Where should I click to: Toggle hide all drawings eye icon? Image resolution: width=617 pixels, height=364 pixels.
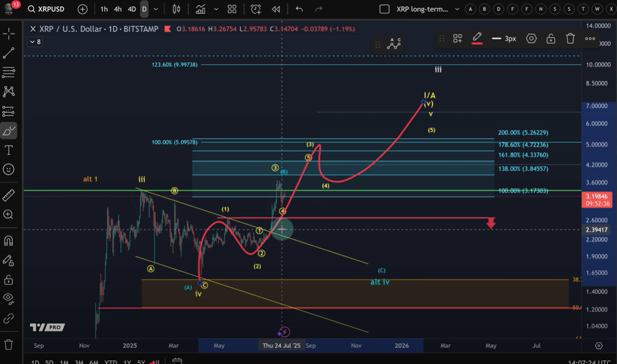coord(9,298)
